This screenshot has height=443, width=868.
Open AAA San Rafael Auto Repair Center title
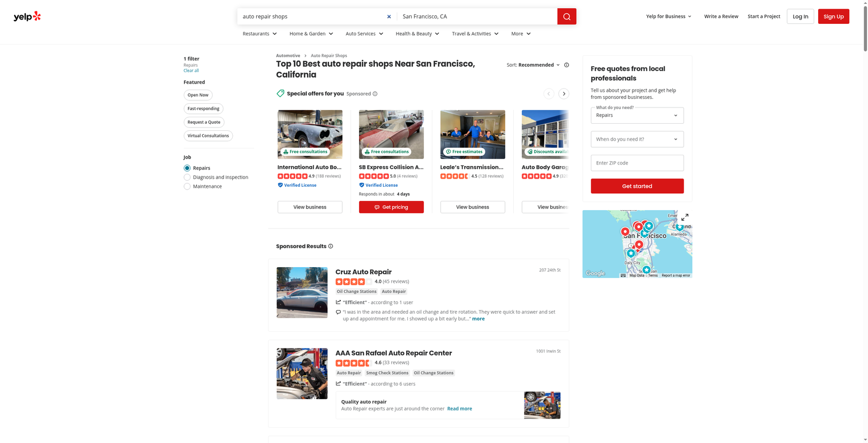[393, 353]
